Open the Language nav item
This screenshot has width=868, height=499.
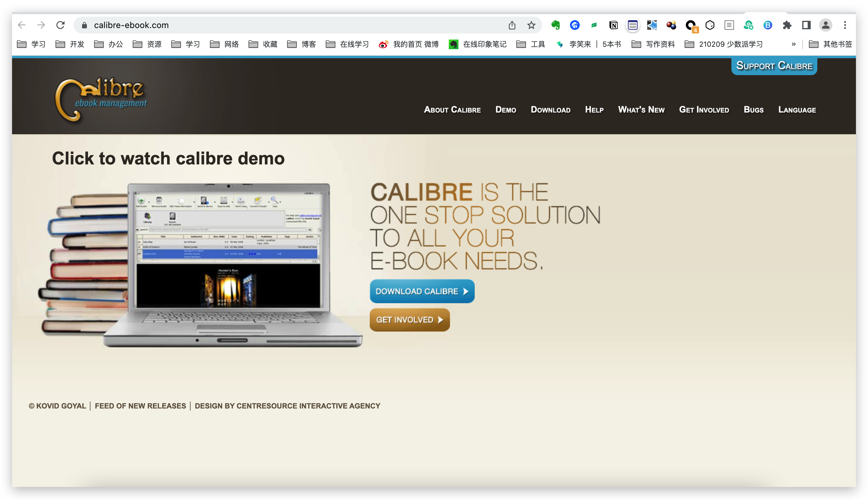pyautogui.click(x=797, y=110)
